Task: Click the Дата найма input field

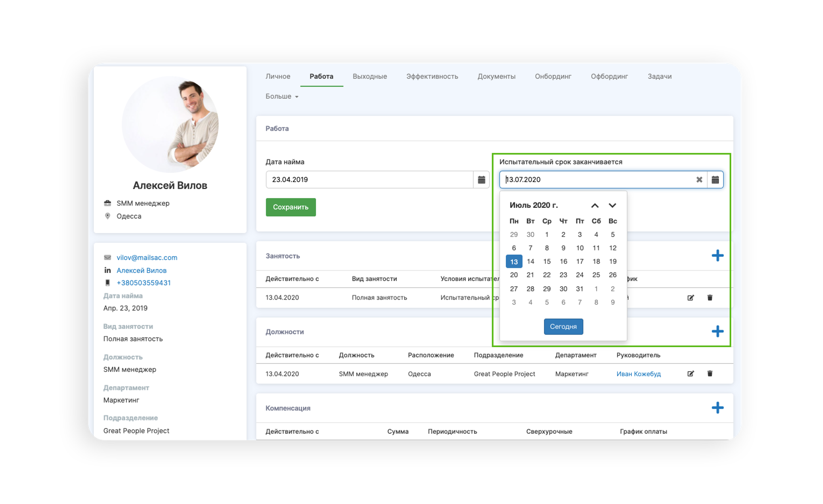Action: pos(369,180)
